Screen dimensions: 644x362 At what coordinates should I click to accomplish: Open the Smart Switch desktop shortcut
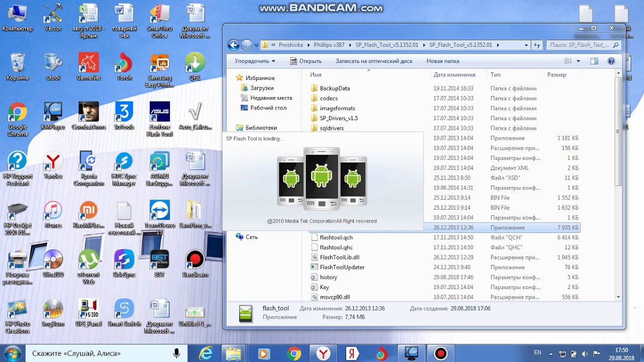click(124, 313)
